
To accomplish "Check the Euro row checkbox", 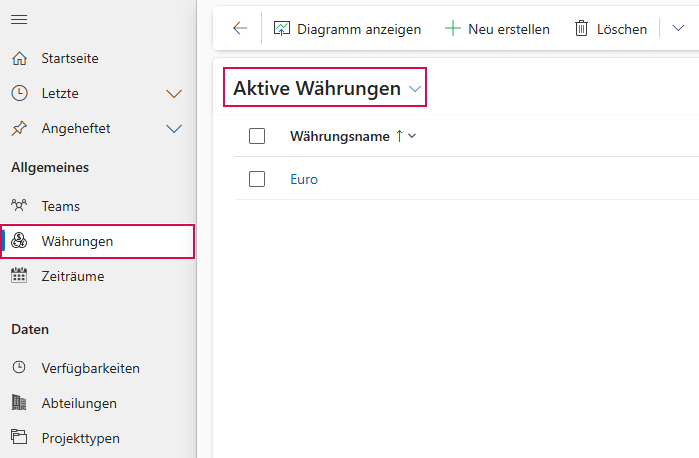I will coord(257,179).
